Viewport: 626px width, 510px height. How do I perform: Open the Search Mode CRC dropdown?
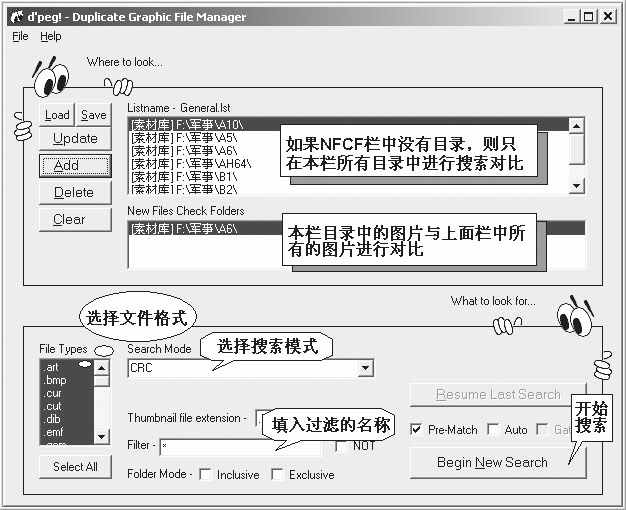click(365, 368)
